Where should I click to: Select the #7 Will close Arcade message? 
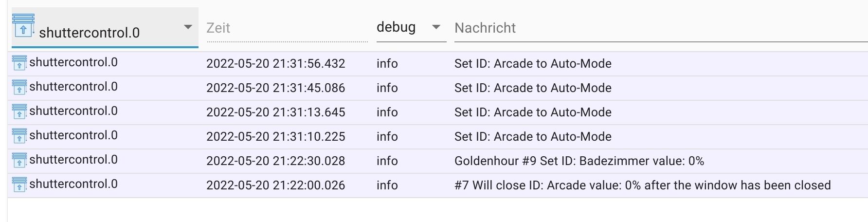click(642, 185)
